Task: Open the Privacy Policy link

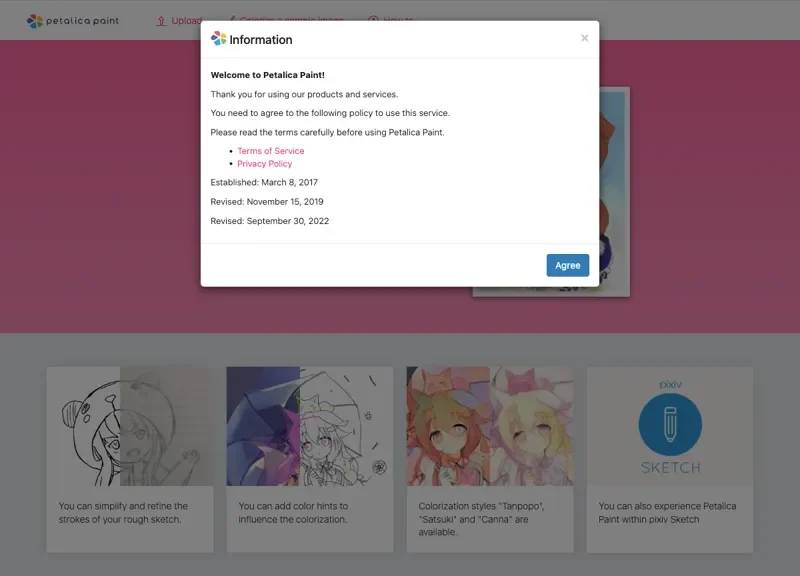Action: (x=264, y=164)
